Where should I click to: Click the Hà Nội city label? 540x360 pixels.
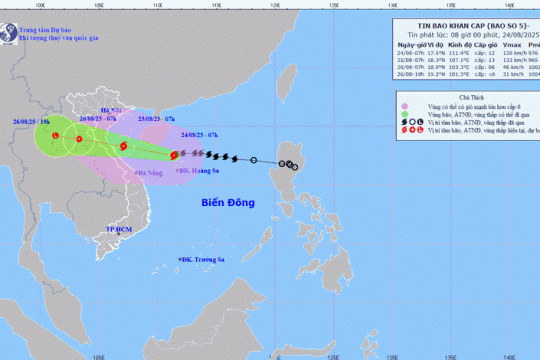click(111, 110)
